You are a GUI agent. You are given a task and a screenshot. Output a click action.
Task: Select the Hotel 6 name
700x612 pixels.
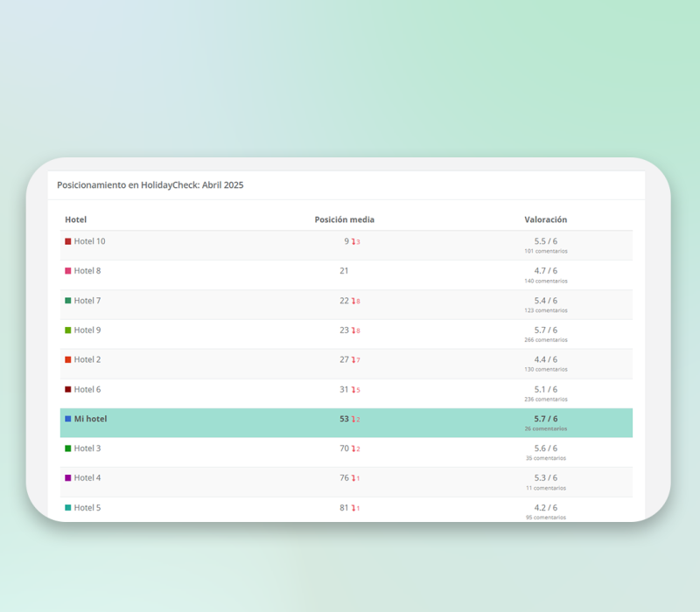click(x=87, y=389)
